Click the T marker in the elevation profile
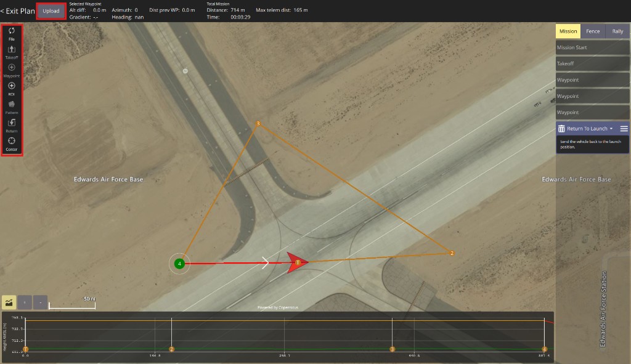Image resolution: width=631 pixels, height=364 pixels. (25, 349)
